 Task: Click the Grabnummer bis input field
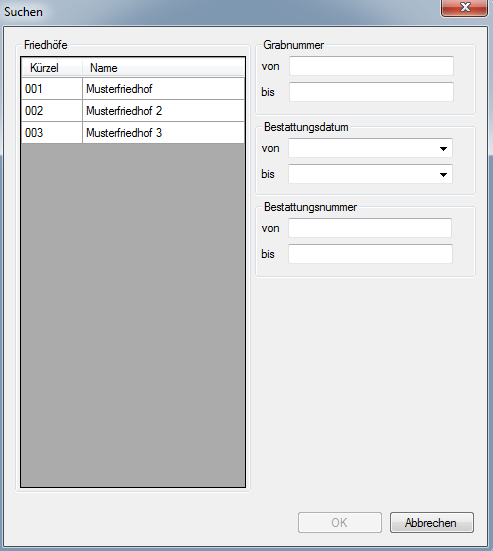(371, 92)
